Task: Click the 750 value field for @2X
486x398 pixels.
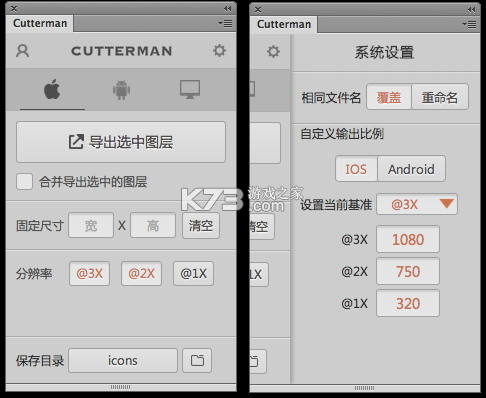Action: 408,271
